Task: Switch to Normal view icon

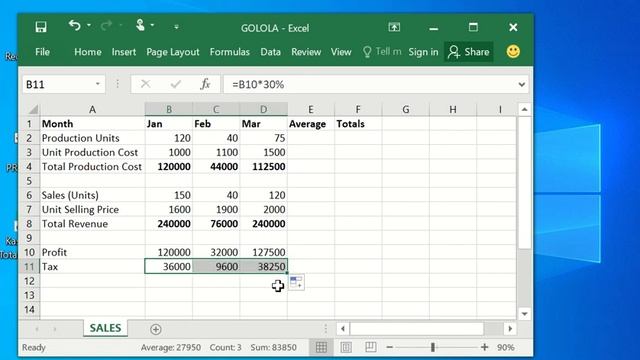Action: 321,347
